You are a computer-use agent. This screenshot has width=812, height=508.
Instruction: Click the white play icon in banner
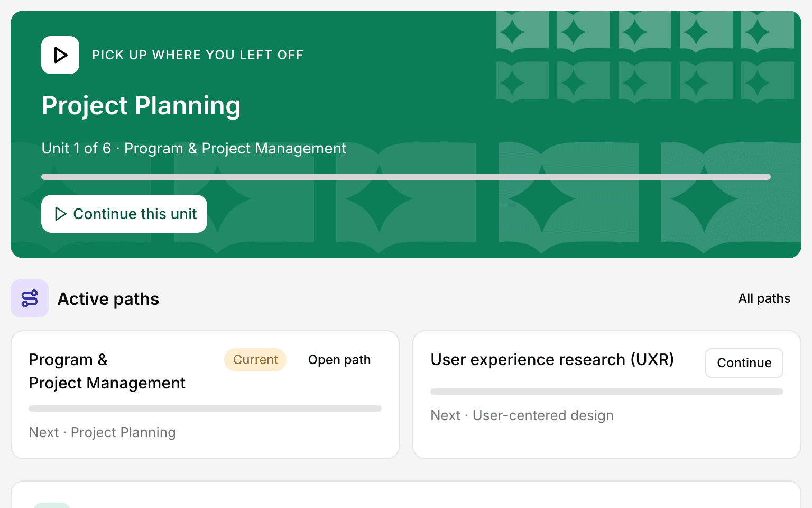(60, 55)
